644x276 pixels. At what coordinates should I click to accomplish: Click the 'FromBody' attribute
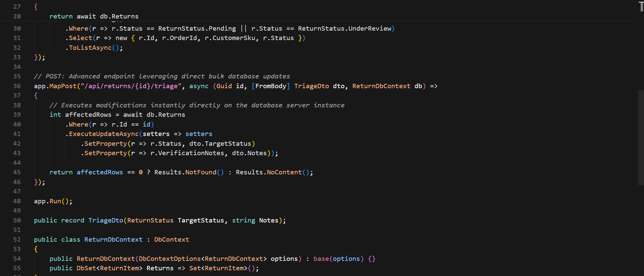pyautogui.click(x=271, y=86)
